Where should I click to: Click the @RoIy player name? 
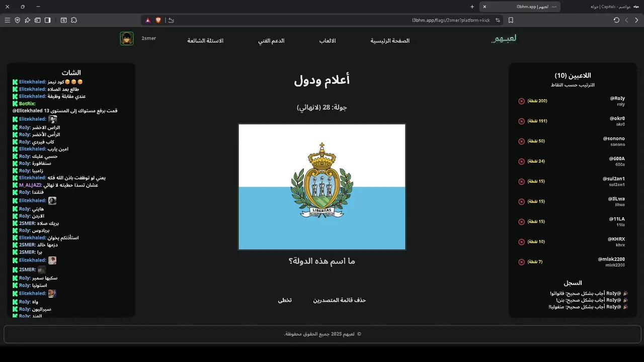point(616,99)
